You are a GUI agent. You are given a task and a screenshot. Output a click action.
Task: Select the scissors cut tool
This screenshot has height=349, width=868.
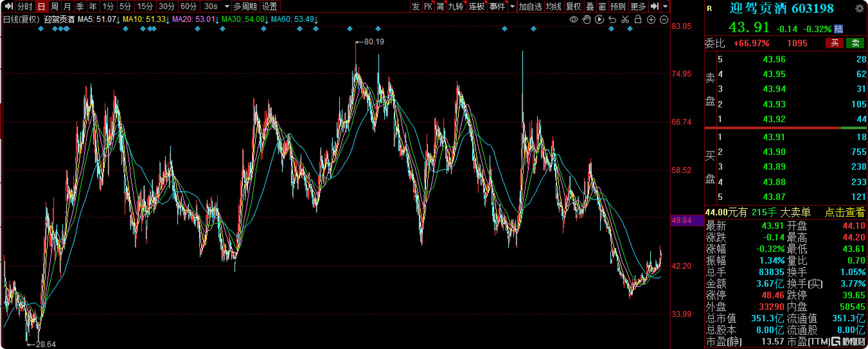tap(625, 20)
